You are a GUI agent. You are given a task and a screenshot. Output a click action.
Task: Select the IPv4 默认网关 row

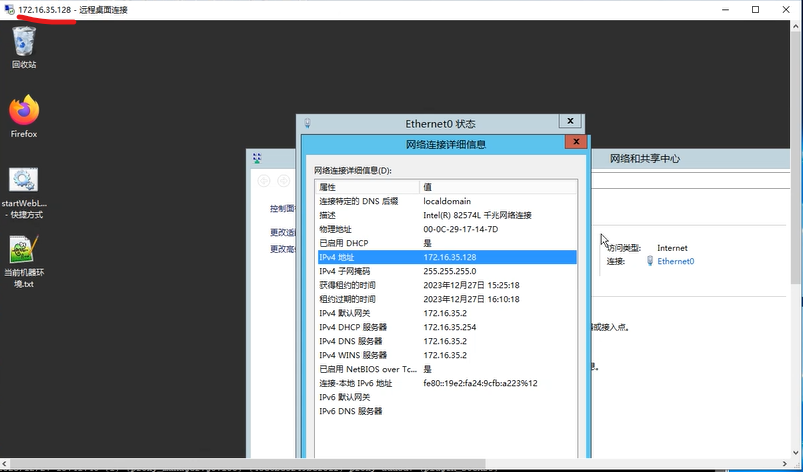coord(446,313)
